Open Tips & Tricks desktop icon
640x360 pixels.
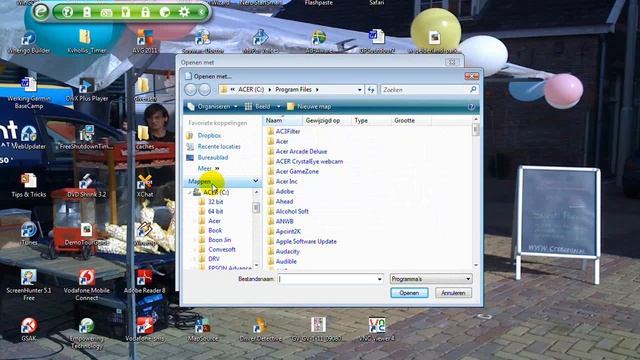pyautogui.click(x=29, y=186)
